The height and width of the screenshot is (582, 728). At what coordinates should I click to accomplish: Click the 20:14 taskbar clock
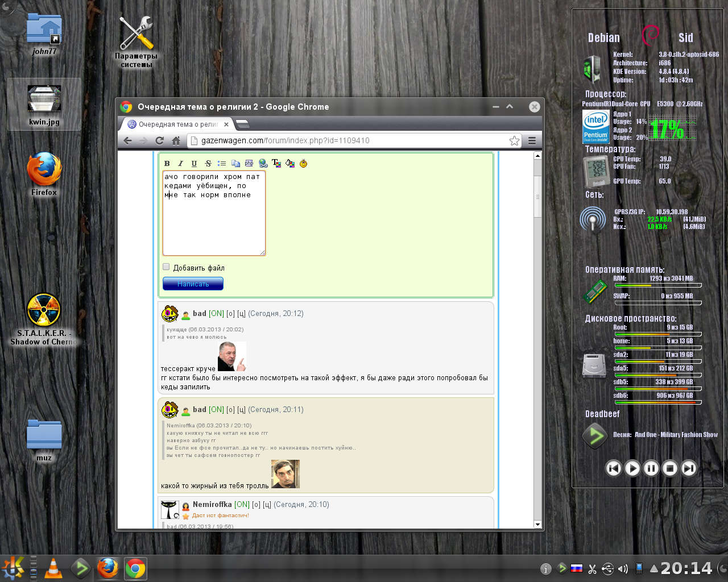(686, 568)
